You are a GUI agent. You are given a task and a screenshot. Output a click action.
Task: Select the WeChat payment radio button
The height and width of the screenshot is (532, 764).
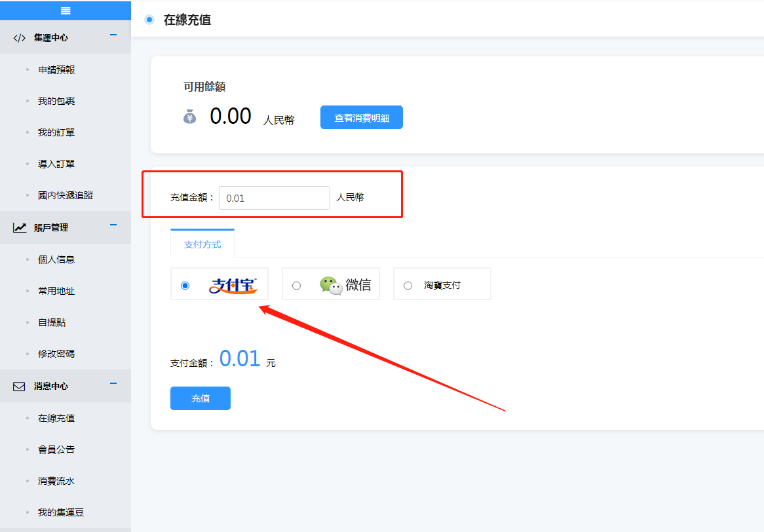297,286
